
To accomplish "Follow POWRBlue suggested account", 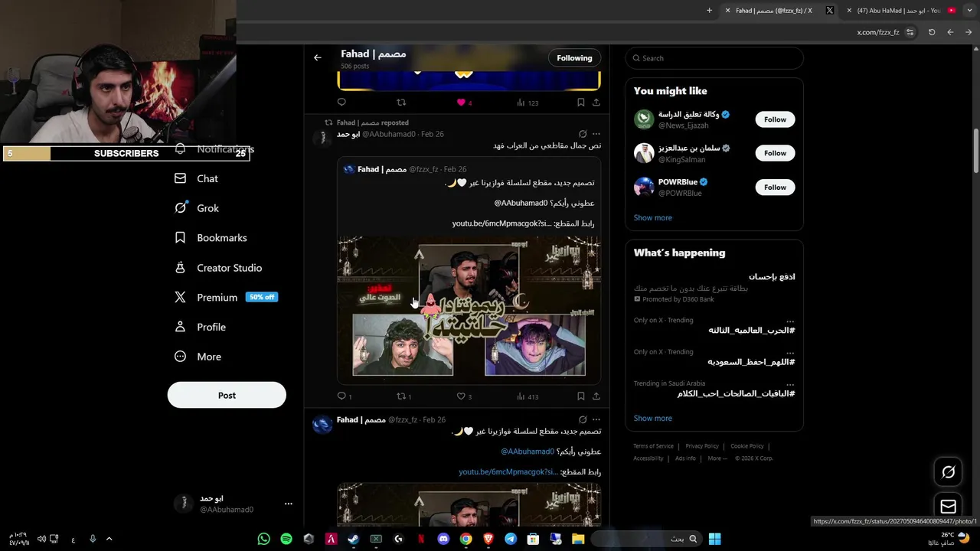I will click(775, 187).
